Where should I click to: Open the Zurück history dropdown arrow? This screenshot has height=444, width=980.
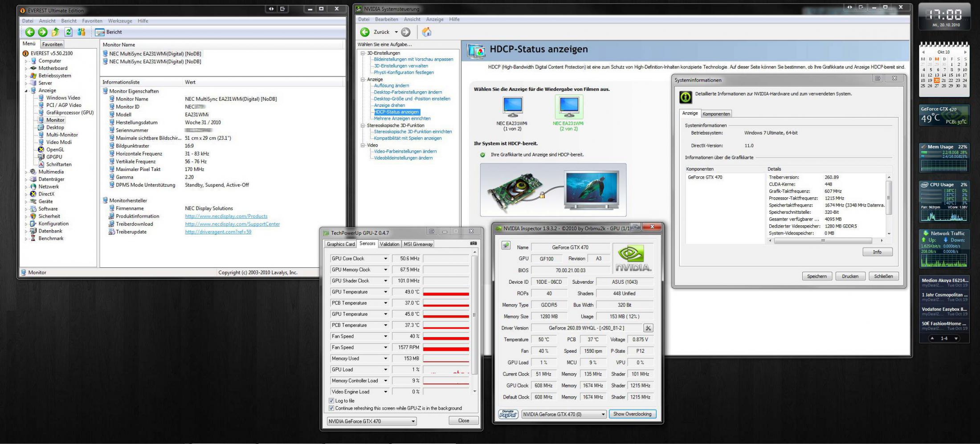(x=396, y=32)
